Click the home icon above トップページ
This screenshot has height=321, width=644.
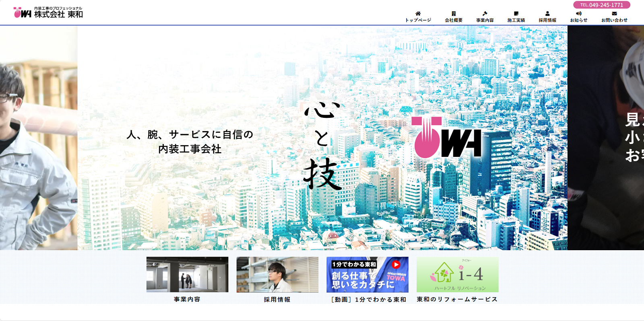pyautogui.click(x=418, y=13)
